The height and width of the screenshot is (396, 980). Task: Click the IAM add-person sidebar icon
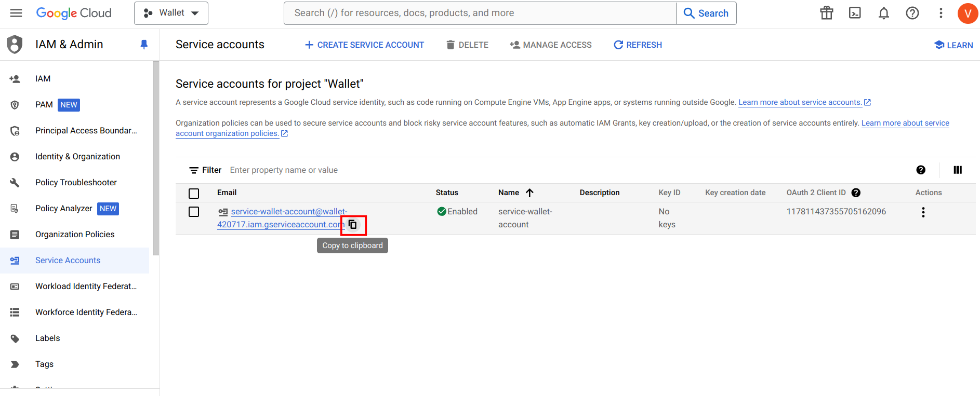pyautogui.click(x=15, y=79)
